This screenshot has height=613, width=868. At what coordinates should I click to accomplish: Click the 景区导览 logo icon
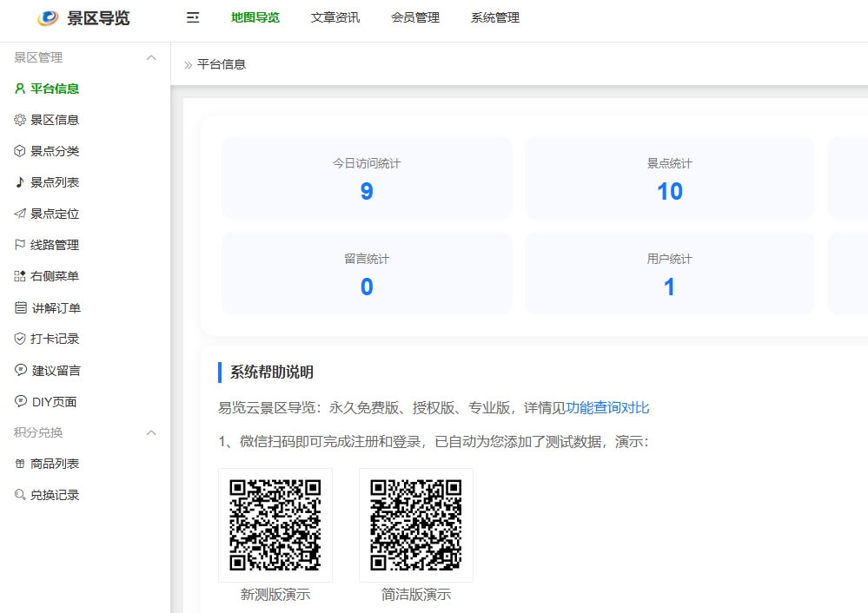pos(48,18)
